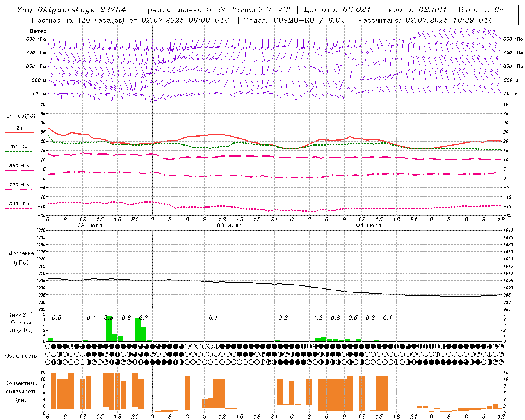Select the forecast start time 02.07.2025 06:00 UTC
The width and height of the screenshot is (525, 420).
(x=185, y=20)
